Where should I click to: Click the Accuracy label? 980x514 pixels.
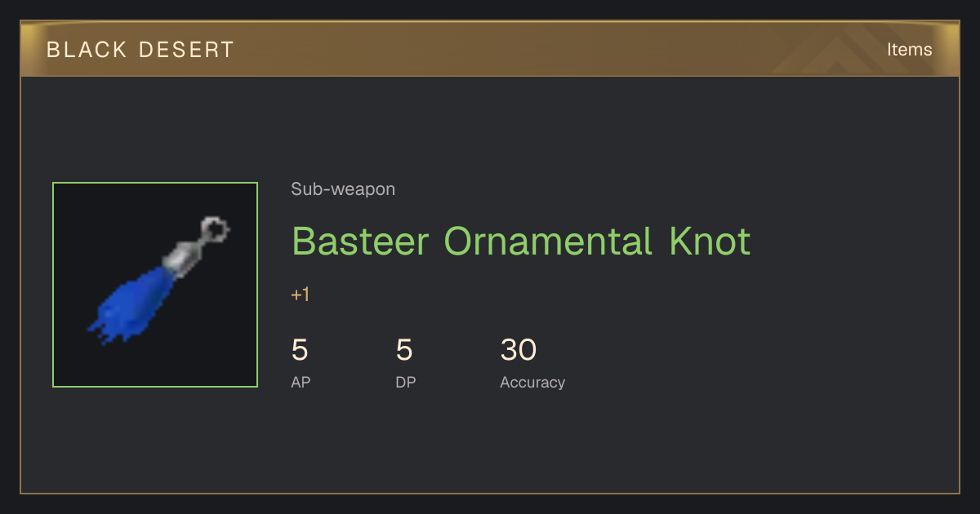coord(532,383)
